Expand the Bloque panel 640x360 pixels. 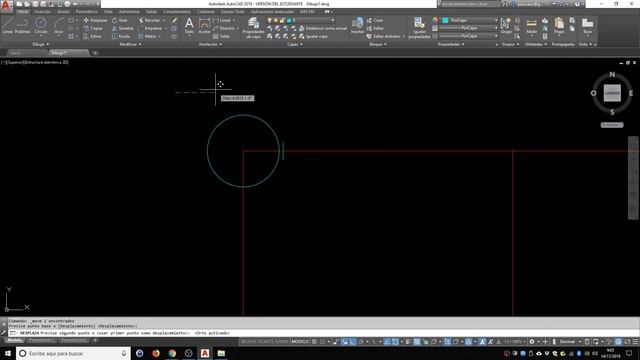click(378, 44)
